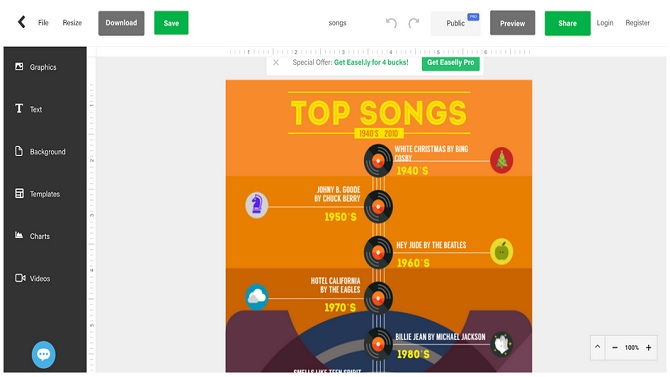Select 'Hotel California by The Eagles' text
Viewport: 670px width, 377px height.
[x=335, y=285]
